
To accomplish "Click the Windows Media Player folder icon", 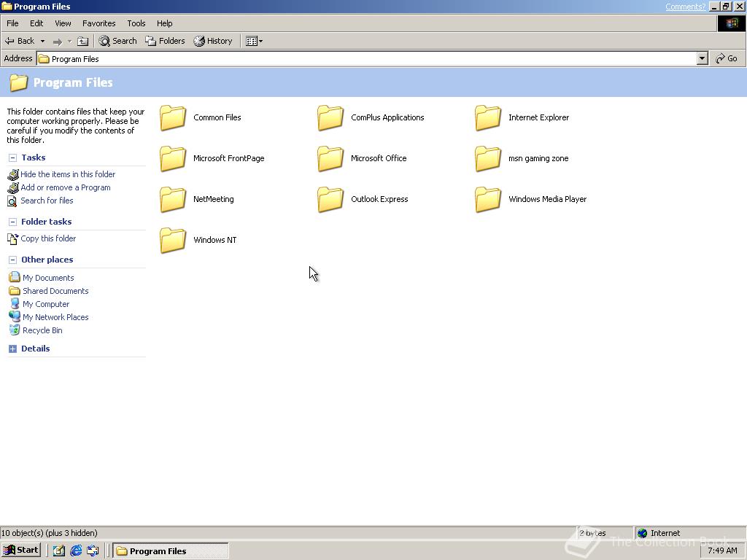I will point(488,200).
